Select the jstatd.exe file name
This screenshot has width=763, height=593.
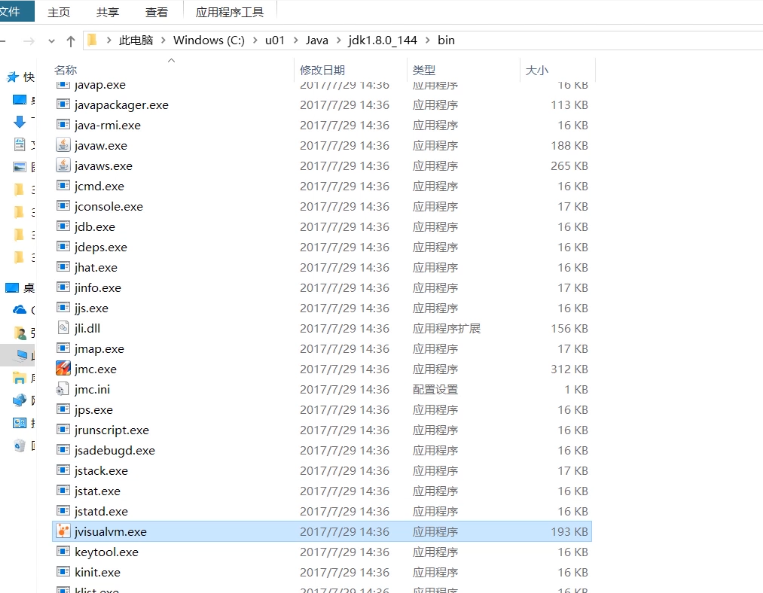click(101, 511)
